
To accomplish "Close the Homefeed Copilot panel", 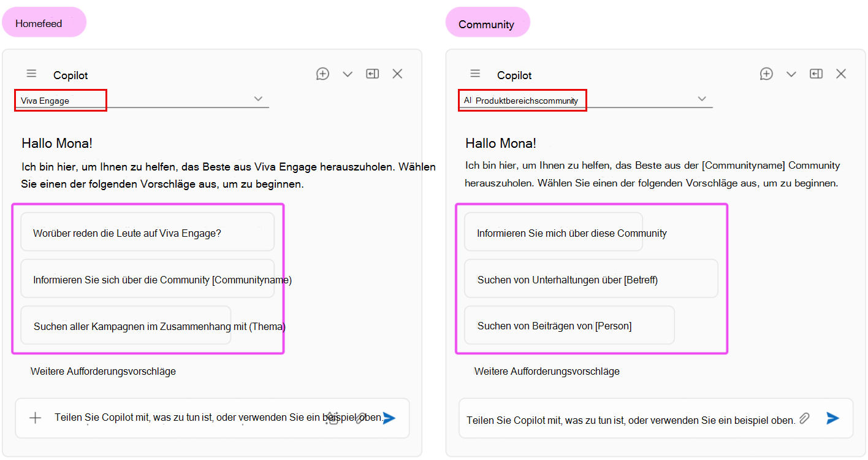I will 397,74.
